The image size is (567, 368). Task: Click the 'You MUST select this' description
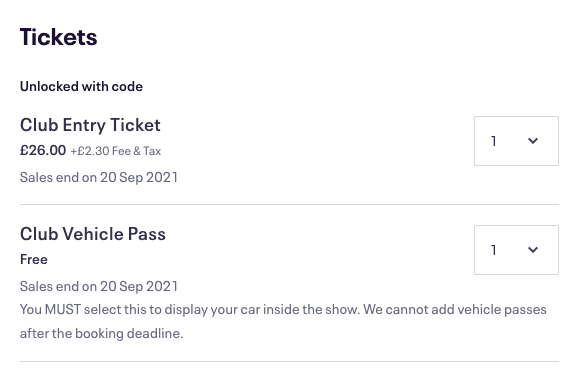(x=283, y=321)
